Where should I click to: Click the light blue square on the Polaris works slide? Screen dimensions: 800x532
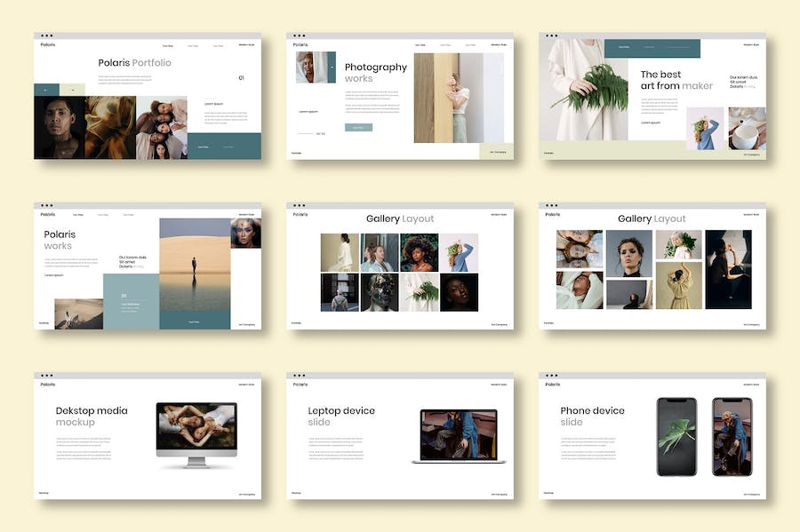(x=131, y=301)
